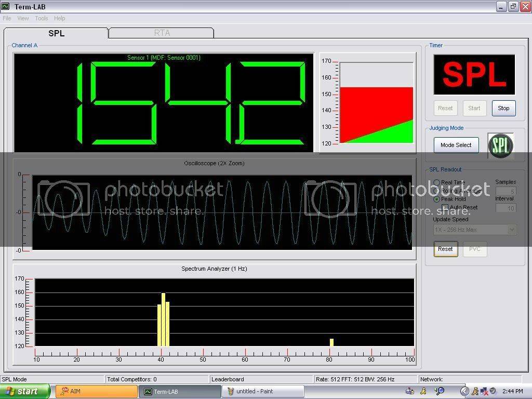The width and height of the screenshot is (532, 399).
Task: Select the Term-LAB taskbar button
Action: point(179,391)
